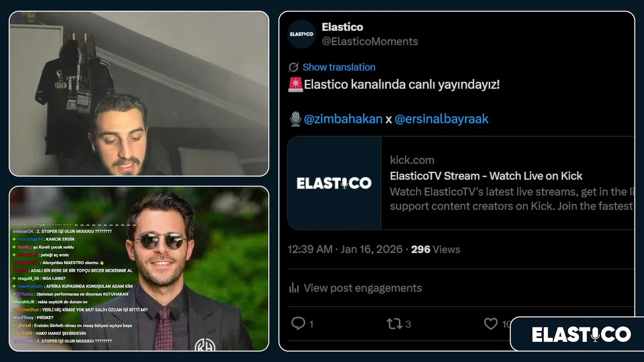Click the top webcam video feed
The image size is (644, 362).
pos(139,94)
